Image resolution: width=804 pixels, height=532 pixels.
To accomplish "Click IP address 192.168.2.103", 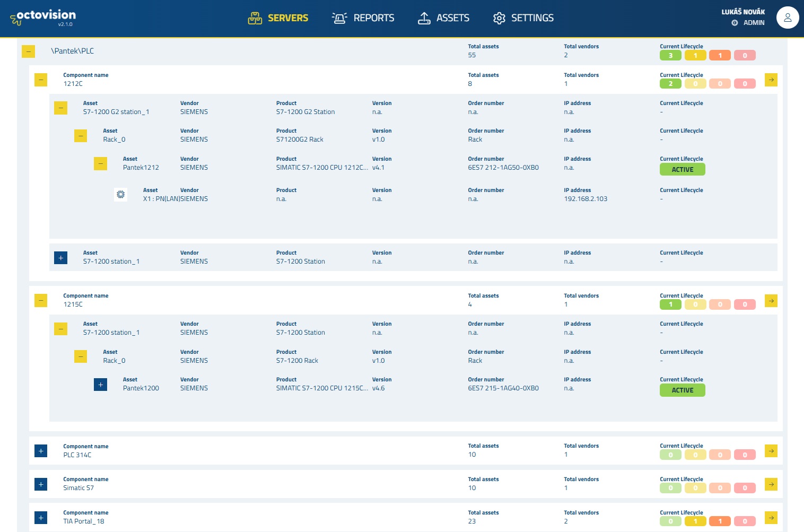I will pyautogui.click(x=585, y=199).
